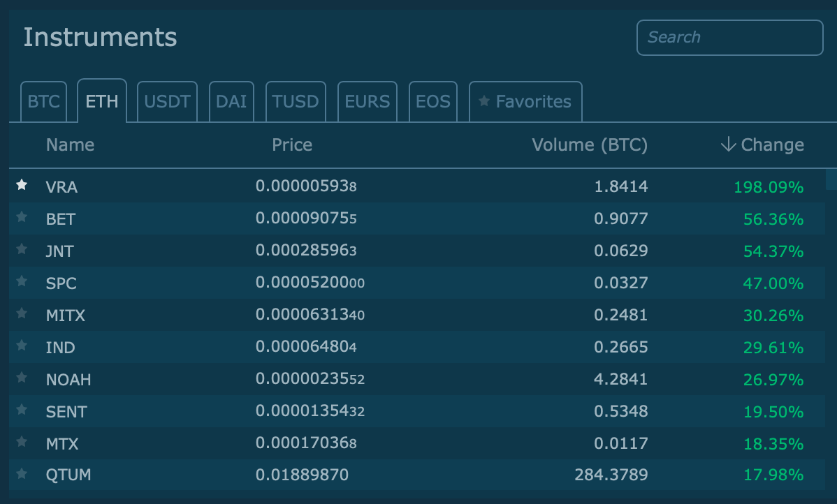Select the DAI tab

point(231,102)
